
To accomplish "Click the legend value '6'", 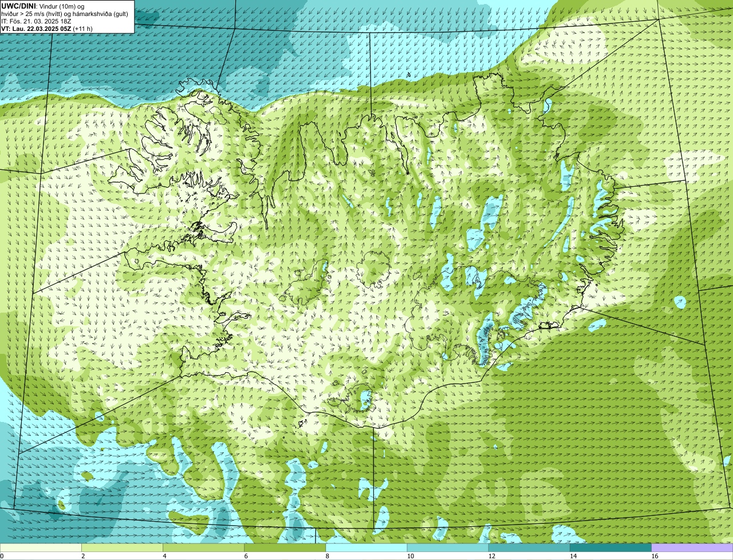I will pyautogui.click(x=246, y=556).
